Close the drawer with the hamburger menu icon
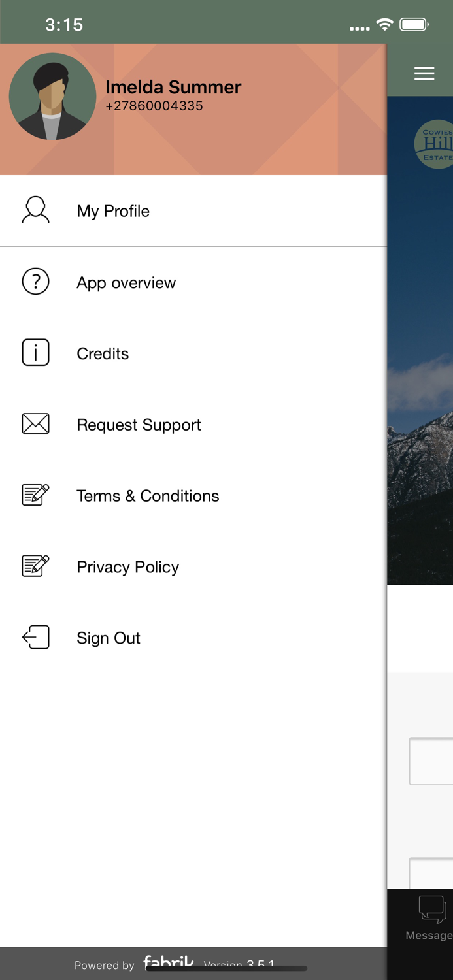Viewport: 453px width, 980px height. pyautogui.click(x=424, y=74)
